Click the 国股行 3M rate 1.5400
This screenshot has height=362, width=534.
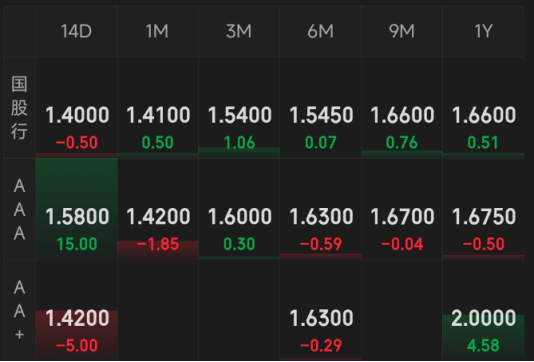pos(239,108)
